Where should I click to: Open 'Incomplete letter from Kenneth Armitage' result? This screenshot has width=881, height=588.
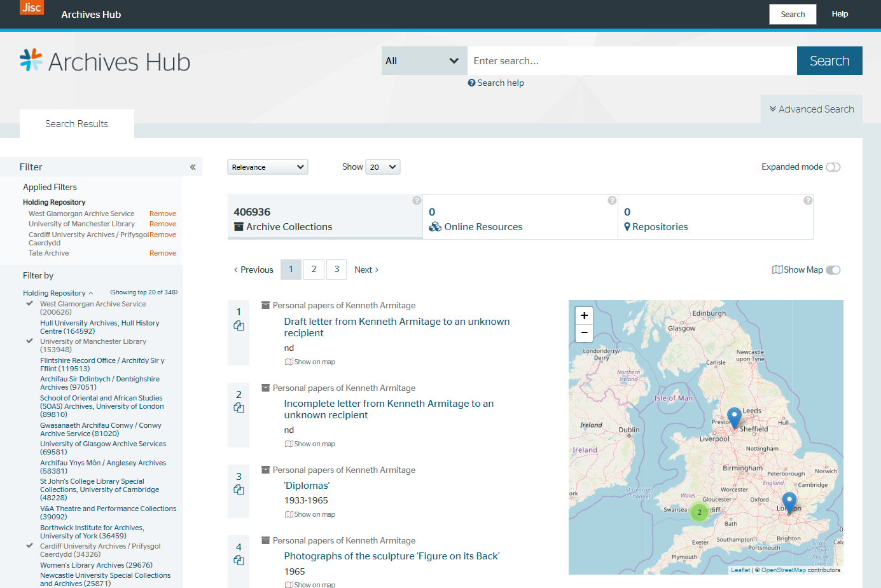coord(389,409)
